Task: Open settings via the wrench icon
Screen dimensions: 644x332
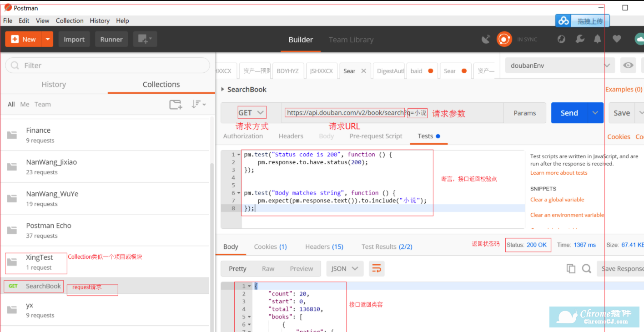Action: (580, 40)
